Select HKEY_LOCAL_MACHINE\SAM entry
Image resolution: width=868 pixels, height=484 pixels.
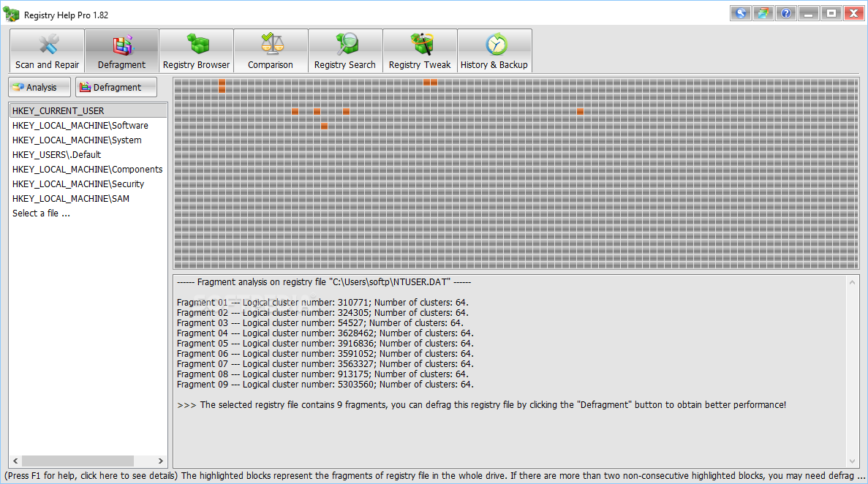click(x=88, y=198)
